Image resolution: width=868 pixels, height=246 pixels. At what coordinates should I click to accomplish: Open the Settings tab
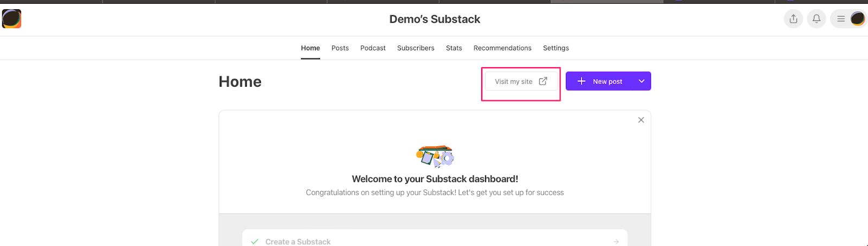tap(556, 48)
